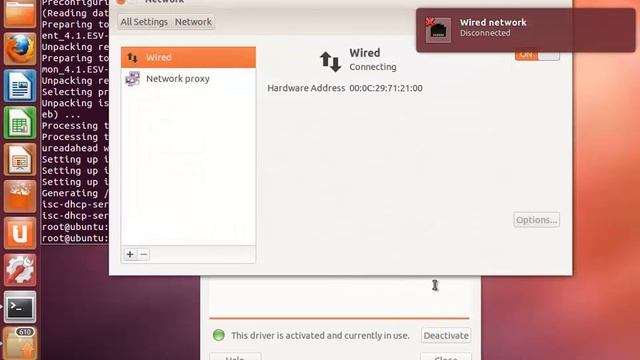Click All Settings button
This screenshot has height=360, width=640.
click(144, 22)
